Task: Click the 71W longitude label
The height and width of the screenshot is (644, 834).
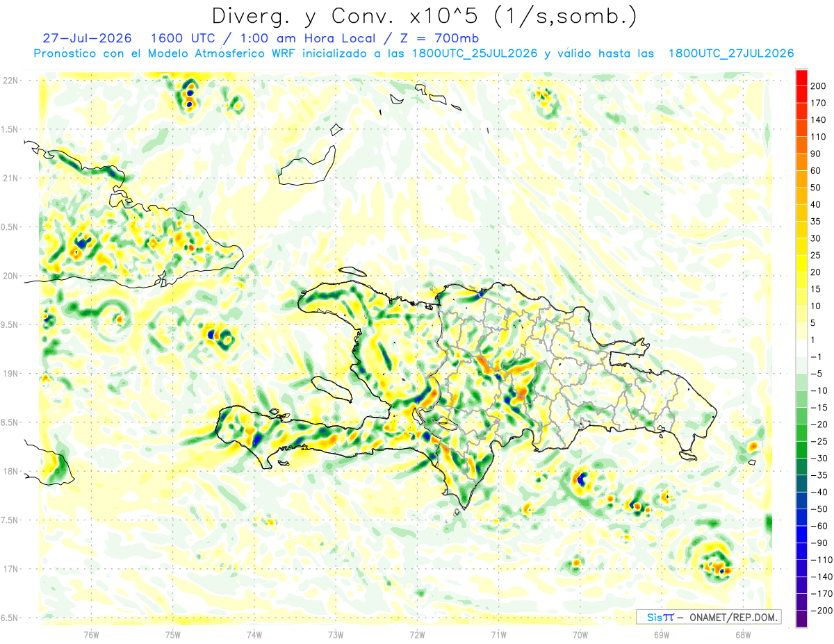Action: pos(498,634)
